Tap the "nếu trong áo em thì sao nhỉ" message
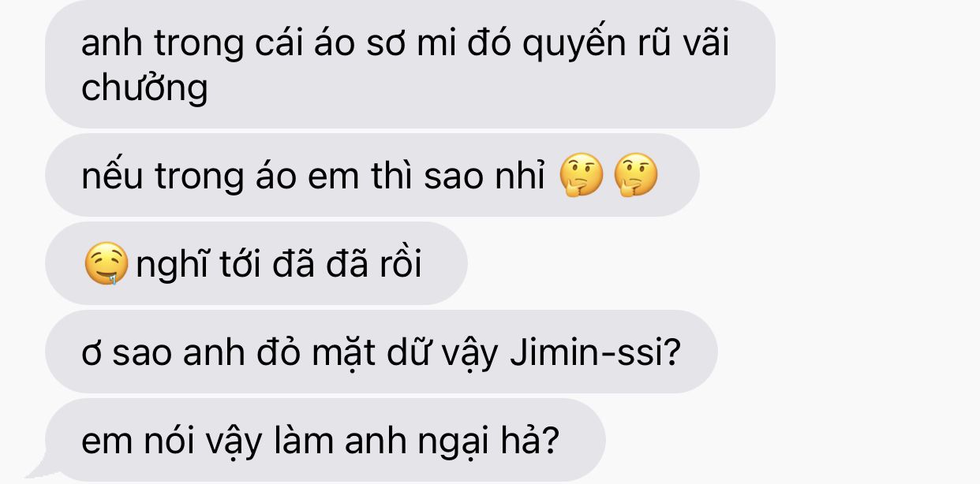The height and width of the screenshot is (484, 980). point(372,175)
